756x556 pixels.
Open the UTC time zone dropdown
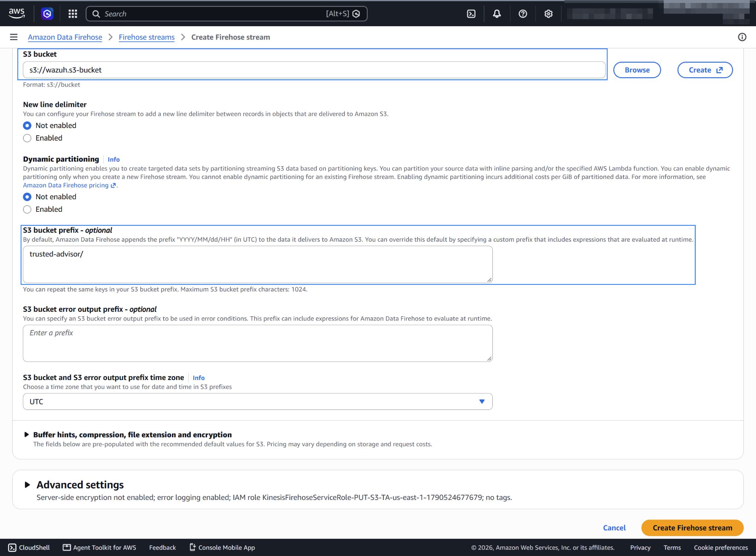pos(258,401)
